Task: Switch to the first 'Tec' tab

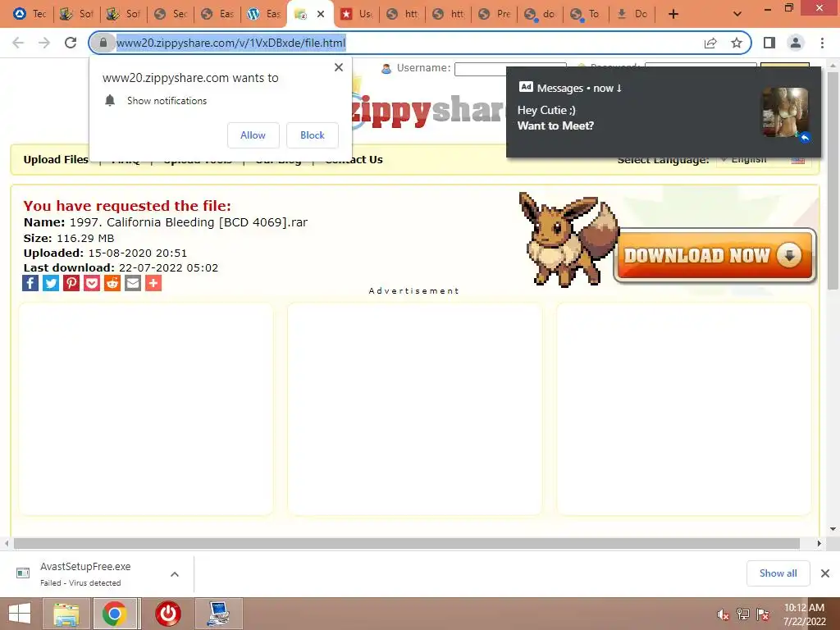Action: pos(30,14)
